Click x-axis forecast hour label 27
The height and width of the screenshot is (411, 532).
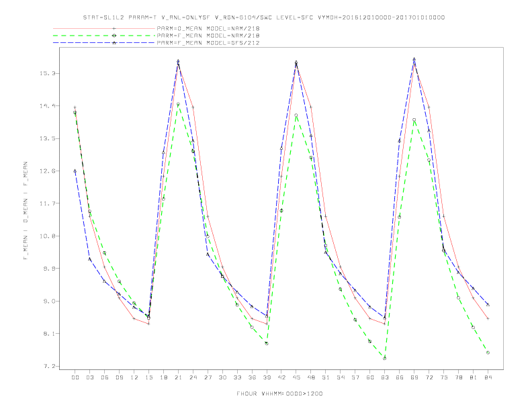[208, 377]
